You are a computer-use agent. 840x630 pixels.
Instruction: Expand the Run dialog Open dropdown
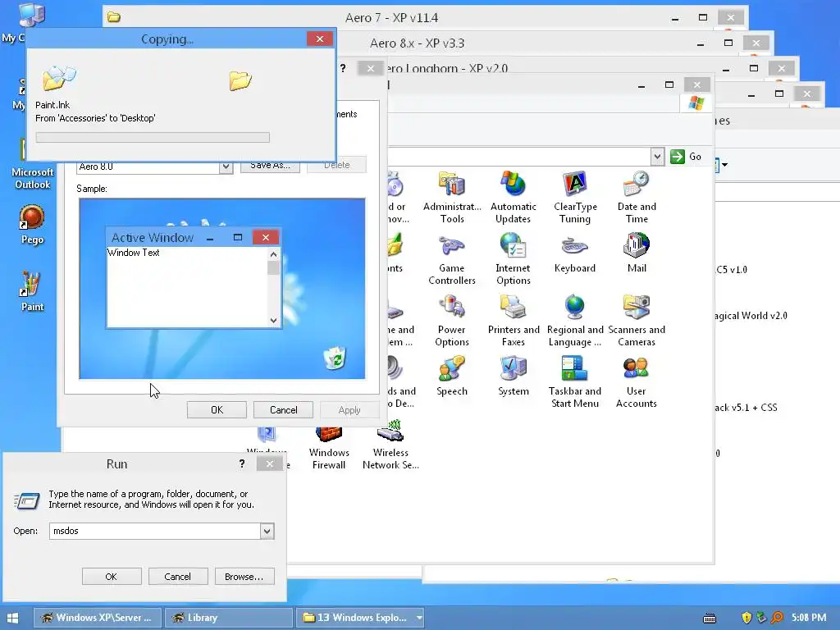tap(267, 531)
